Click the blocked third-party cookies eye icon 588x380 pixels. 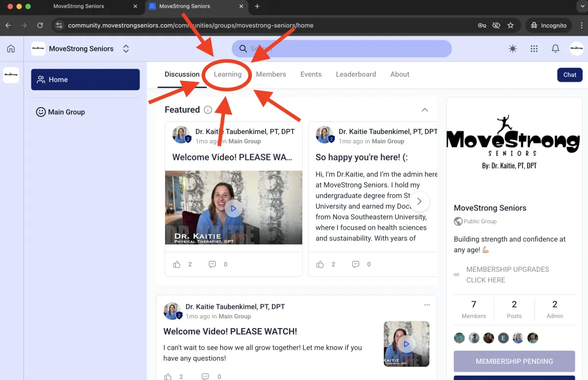tap(496, 25)
